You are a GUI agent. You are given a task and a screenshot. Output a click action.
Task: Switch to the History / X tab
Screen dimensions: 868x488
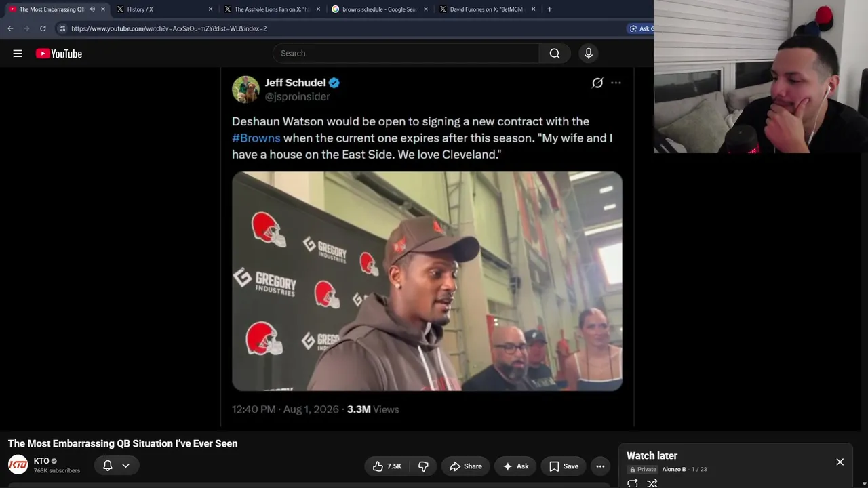(163, 9)
